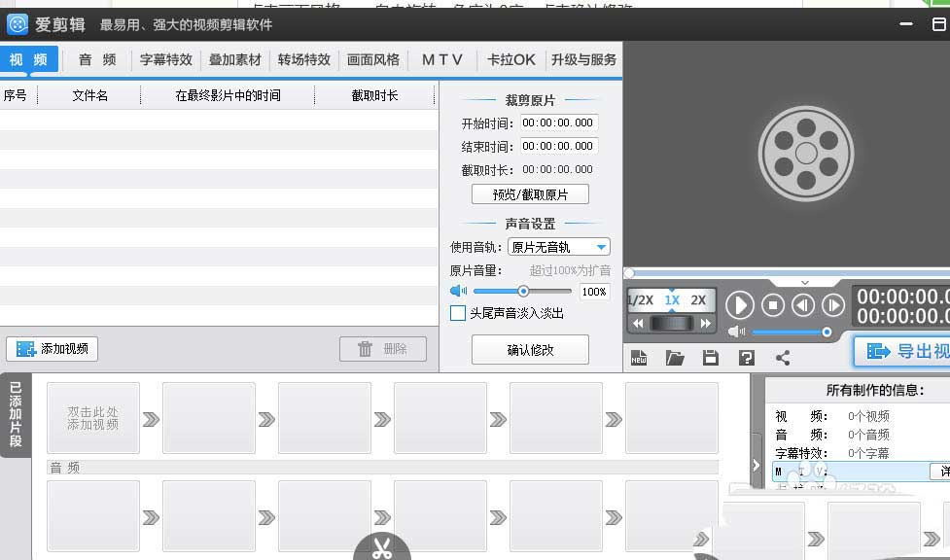Minimize the 爱剪辑 window
This screenshot has height=560, width=950.
tap(906, 24)
